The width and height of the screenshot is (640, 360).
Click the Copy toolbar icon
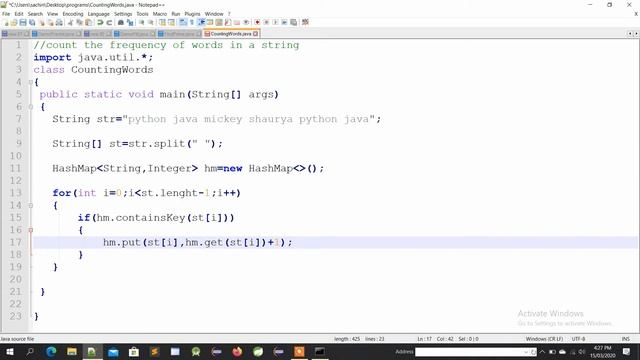79,22
